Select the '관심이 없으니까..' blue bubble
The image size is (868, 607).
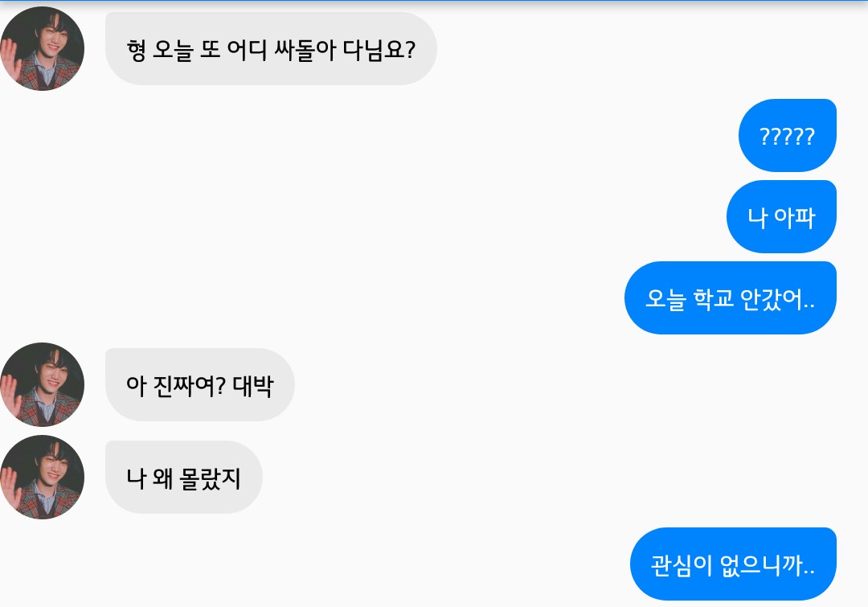click(x=733, y=564)
